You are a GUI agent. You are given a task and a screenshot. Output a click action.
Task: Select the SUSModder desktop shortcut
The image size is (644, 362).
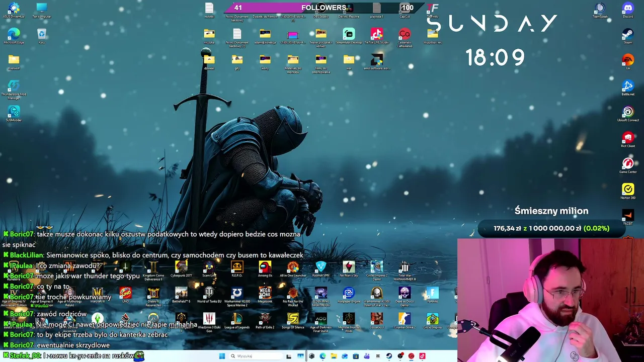(14, 114)
